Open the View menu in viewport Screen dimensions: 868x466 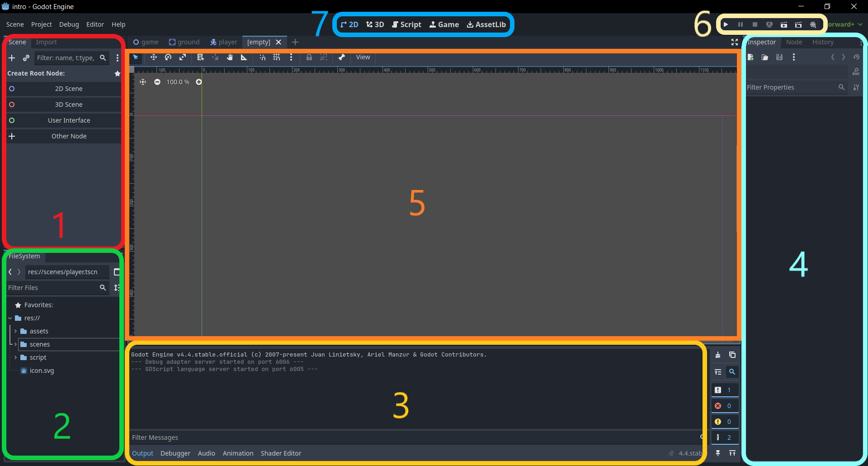pos(363,57)
